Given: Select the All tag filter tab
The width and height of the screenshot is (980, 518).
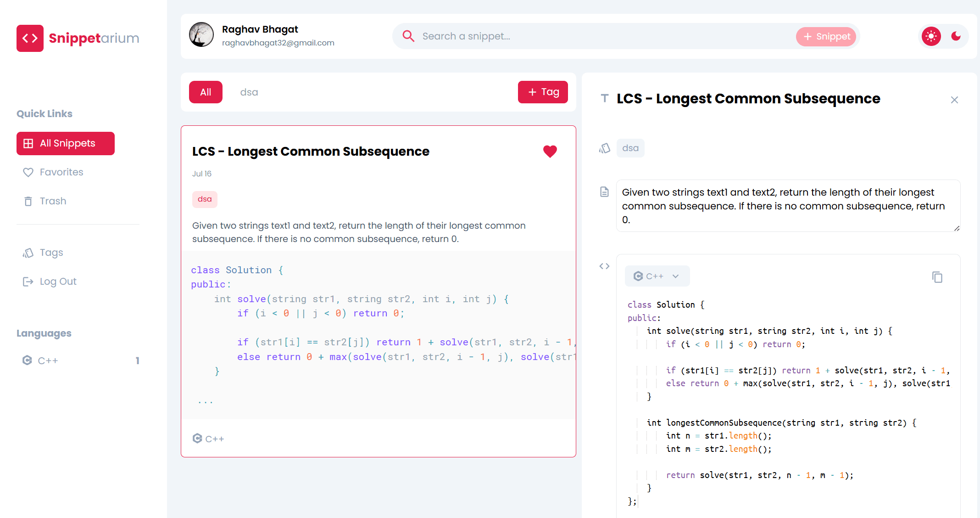Looking at the screenshot, I should tap(206, 92).
